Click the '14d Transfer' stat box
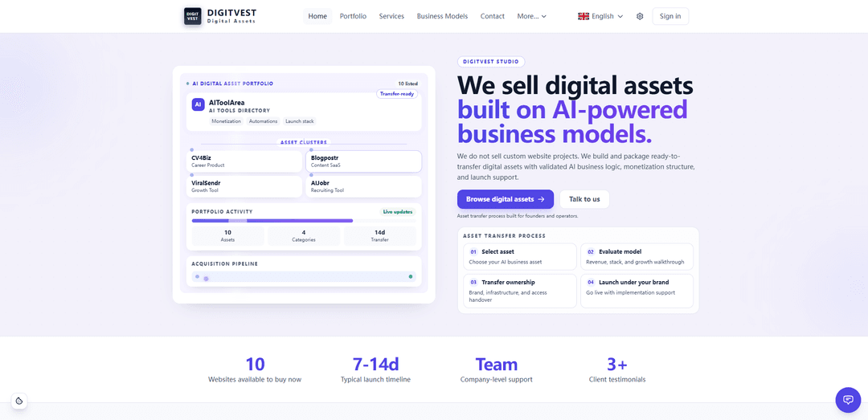 [x=379, y=236]
